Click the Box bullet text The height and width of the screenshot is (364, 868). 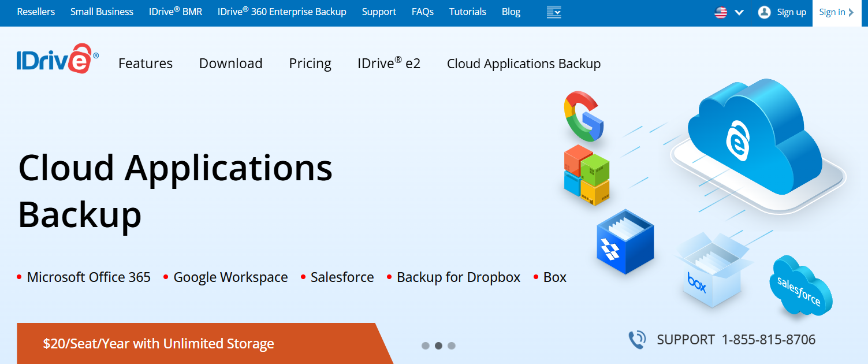coord(555,277)
